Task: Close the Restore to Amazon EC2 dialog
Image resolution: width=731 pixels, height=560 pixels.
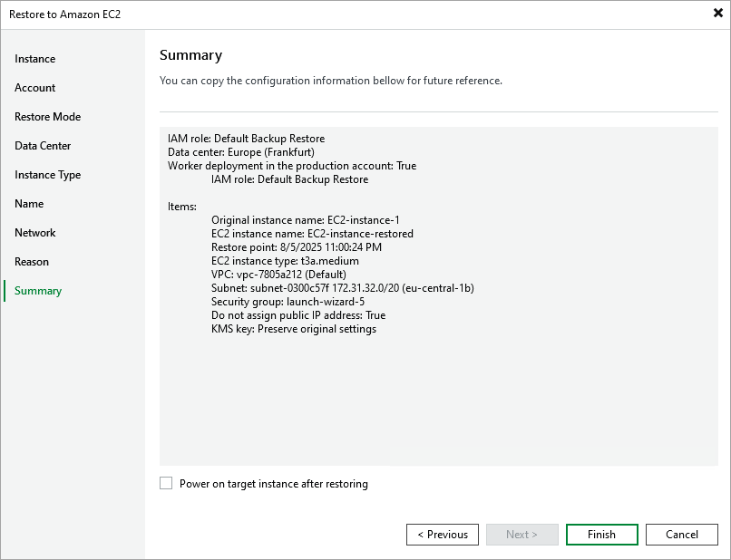Action: (x=717, y=14)
